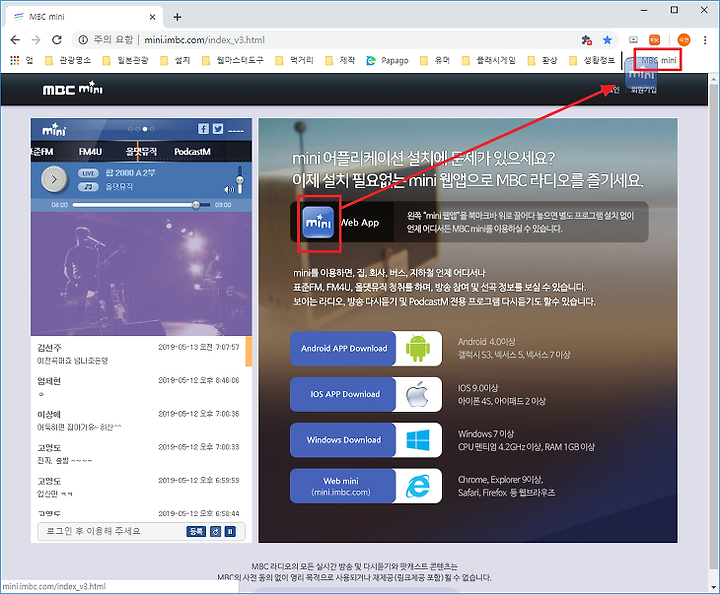Viewport: 720px width, 594px height.
Task: Click the page scrollbar up arrow
Action: 714,79
